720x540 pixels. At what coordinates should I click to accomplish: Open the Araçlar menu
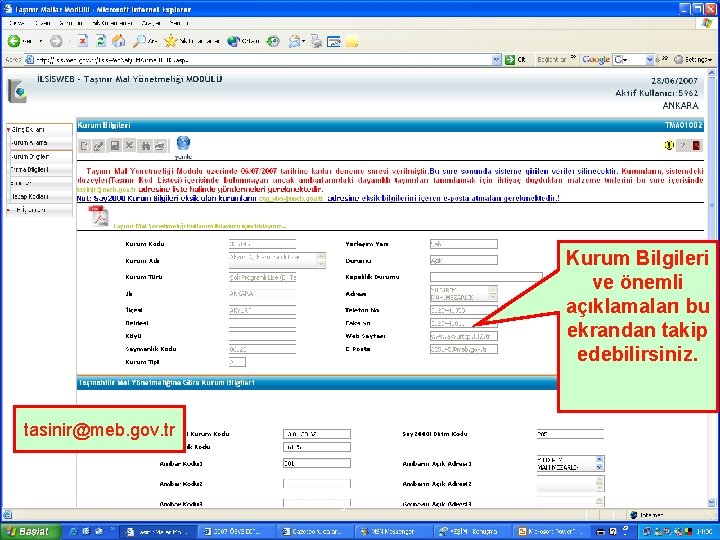coord(151,22)
